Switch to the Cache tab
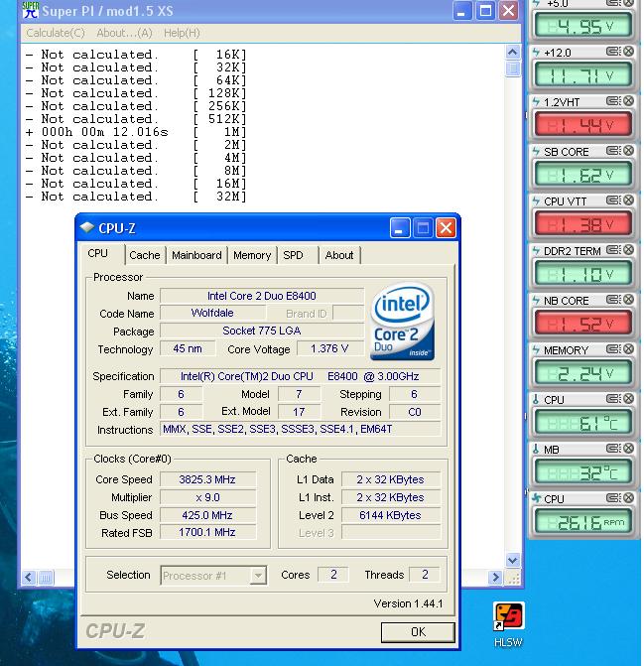 coord(145,255)
